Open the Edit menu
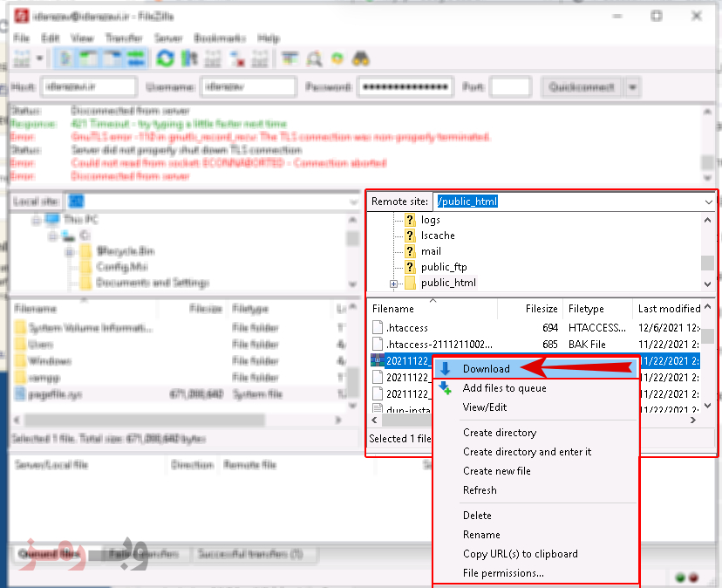The image size is (722, 588). (x=51, y=38)
